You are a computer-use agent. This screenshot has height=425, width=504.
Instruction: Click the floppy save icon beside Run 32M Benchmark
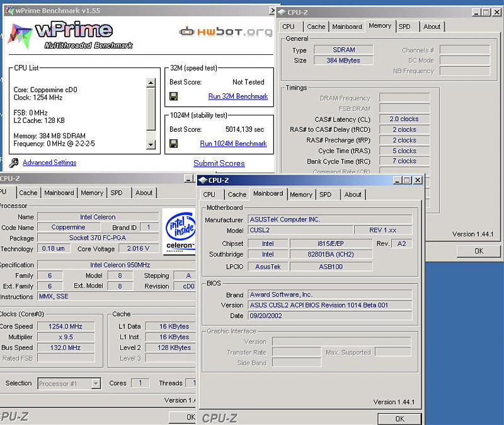[174, 96]
